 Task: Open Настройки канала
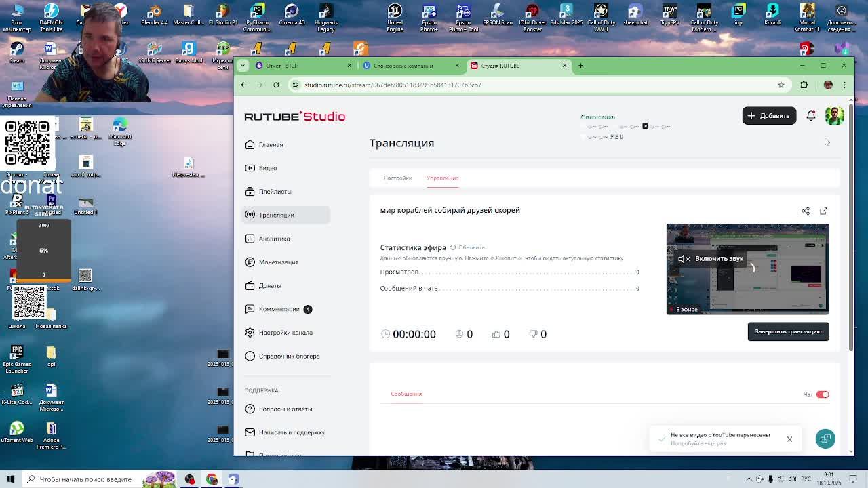279,333
